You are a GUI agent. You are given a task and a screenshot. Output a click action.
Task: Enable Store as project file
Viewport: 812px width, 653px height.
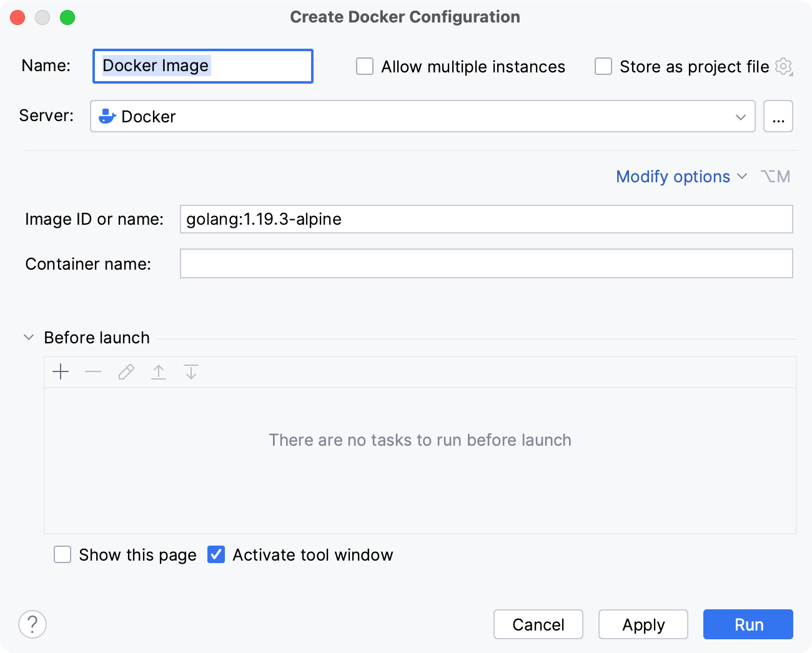coord(603,66)
